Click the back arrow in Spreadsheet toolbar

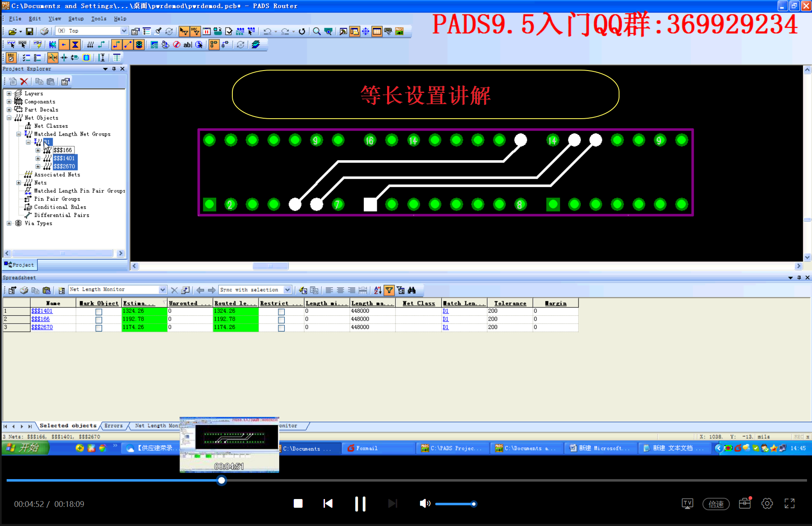pos(200,290)
